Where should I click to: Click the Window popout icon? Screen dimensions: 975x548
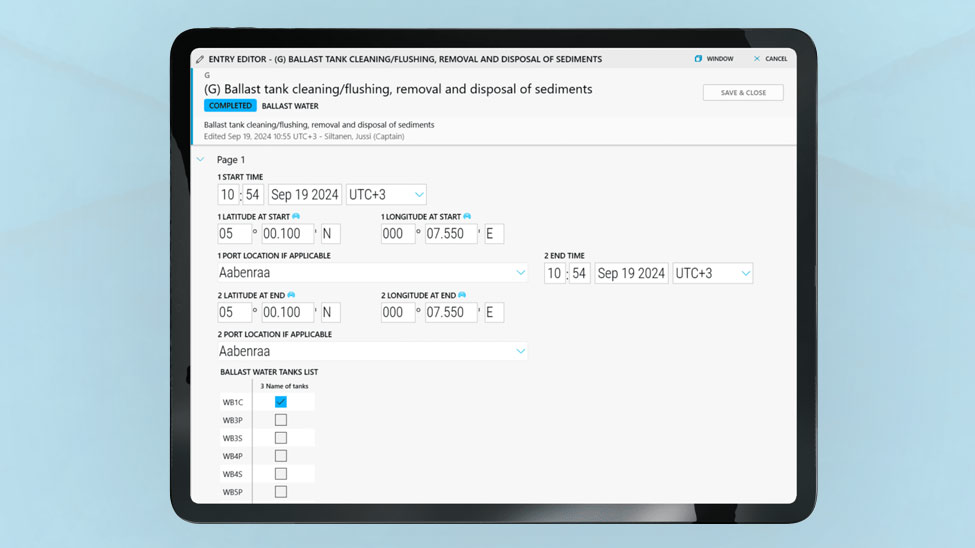click(698, 59)
